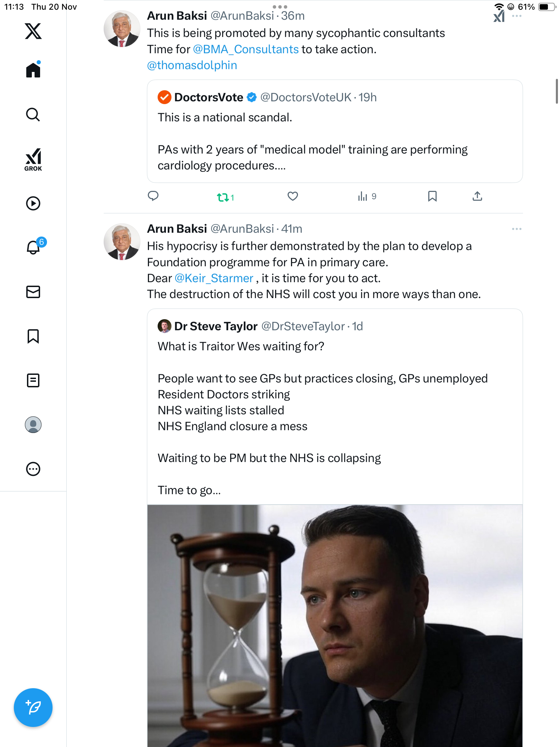
Task: Like Arun Baksi's 36m post
Action: (293, 196)
